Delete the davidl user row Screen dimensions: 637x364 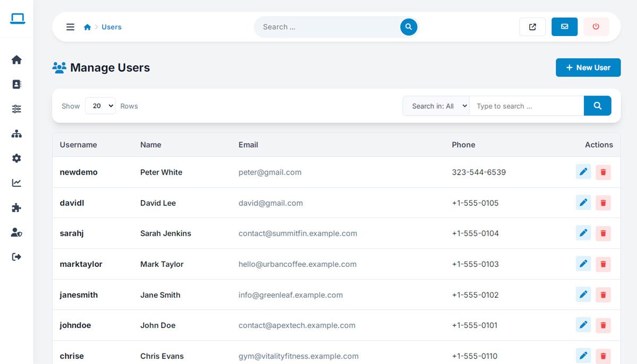point(603,203)
